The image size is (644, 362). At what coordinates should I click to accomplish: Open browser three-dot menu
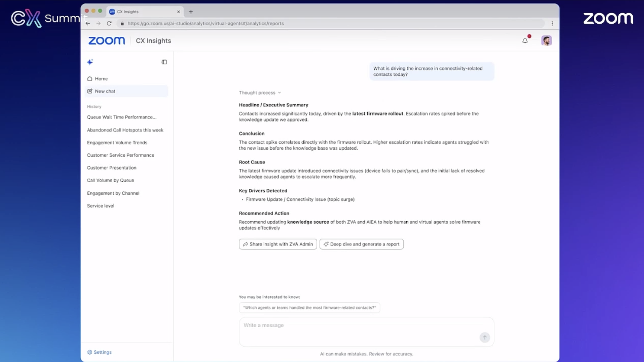coord(552,23)
